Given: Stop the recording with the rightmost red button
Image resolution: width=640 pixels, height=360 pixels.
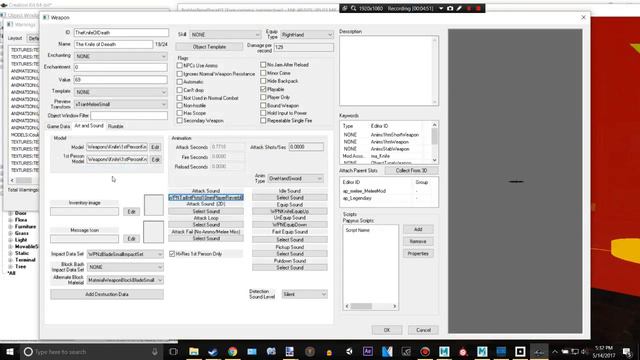Looking at the screenshot, I should click(x=478, y=8).
